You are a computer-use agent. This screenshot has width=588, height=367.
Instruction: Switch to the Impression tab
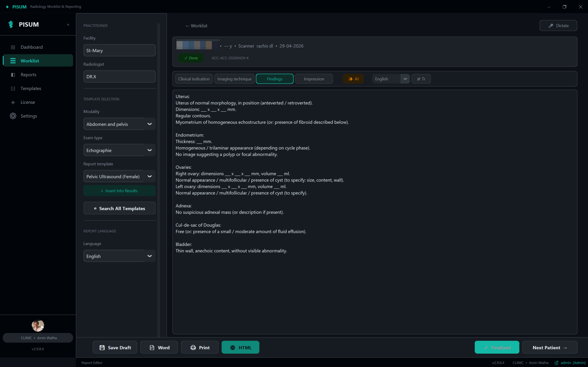click(x=314, y=79)
